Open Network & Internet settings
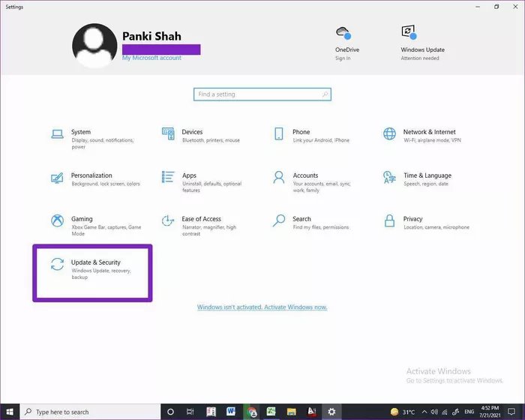The width and height of the screenshot is (525, 420). (422, 136)
